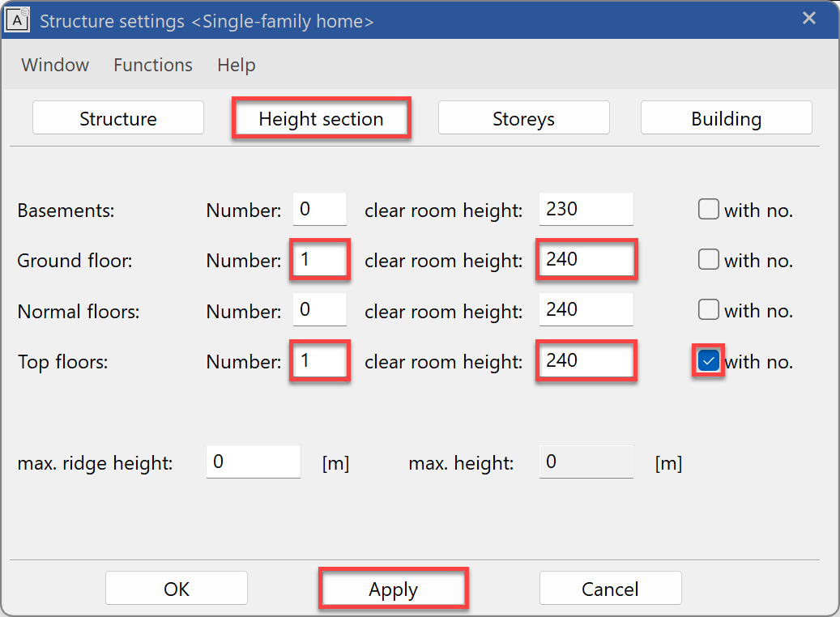Open the Help menu
This screenshot has height=617, width=840.
(x=236, y=65)
